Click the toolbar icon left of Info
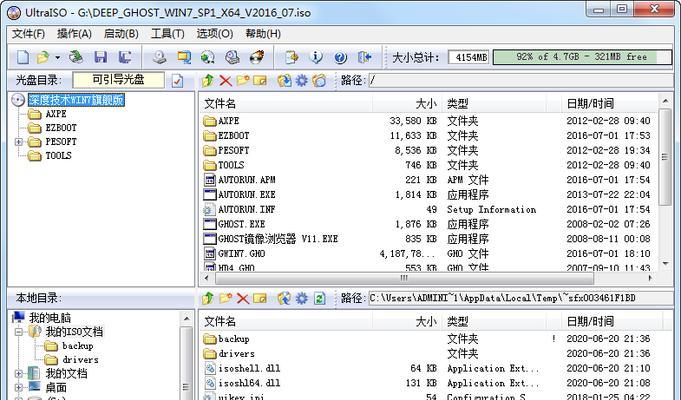This screenshot has width=681, height=400. tap(291, 57)
